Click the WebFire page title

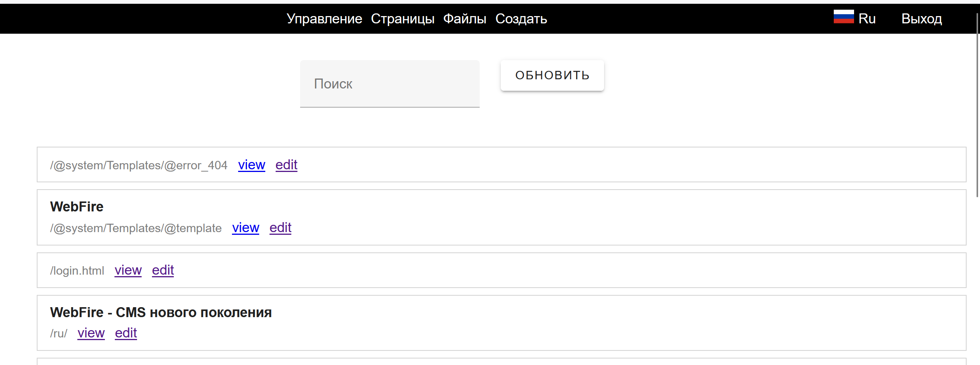(x=77, y=207)
